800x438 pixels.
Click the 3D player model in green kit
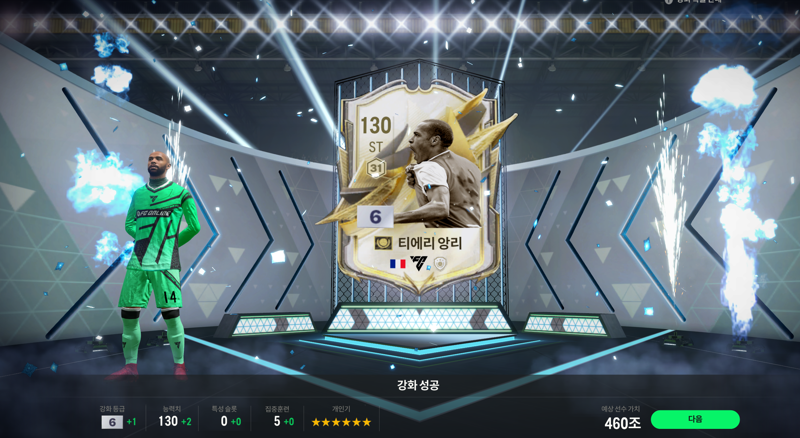pyautogui.click(x=156, y=264)
